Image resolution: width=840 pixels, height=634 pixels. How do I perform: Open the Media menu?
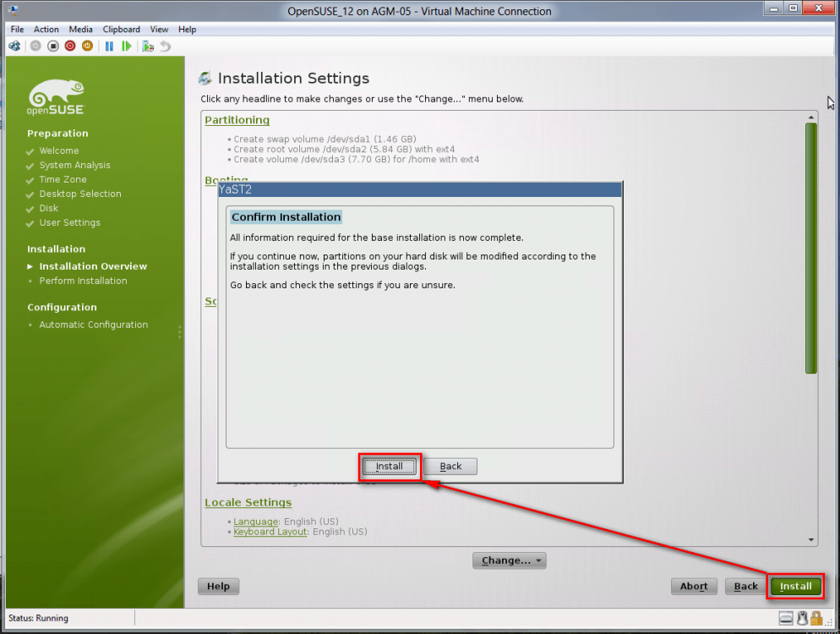pos(81,30)
